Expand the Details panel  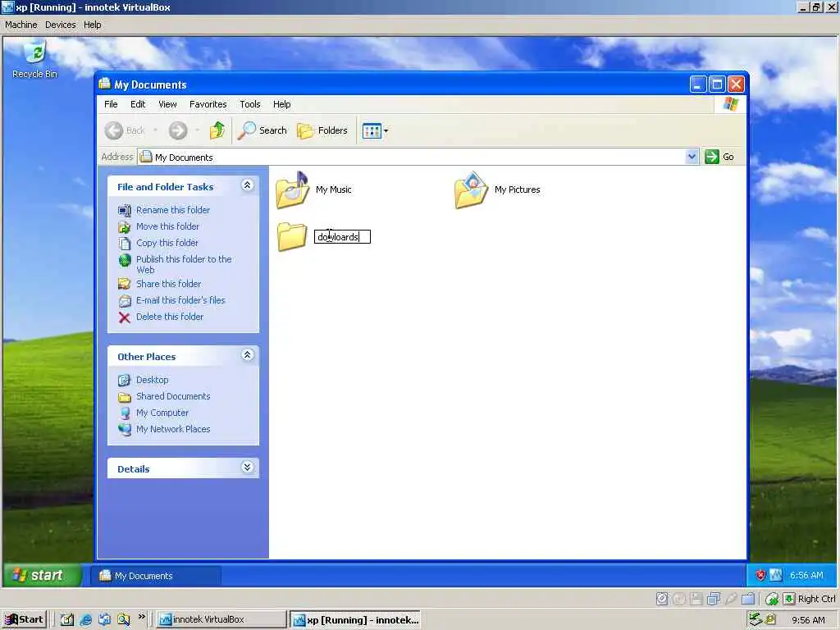tap(247, 467)
